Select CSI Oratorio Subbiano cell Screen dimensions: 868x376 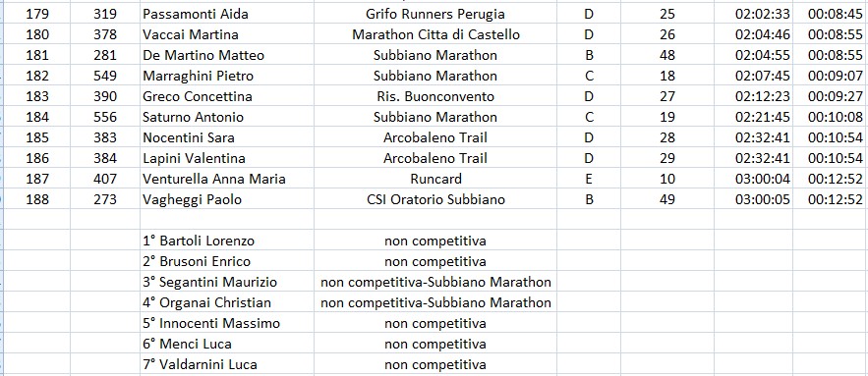[435, 199]
